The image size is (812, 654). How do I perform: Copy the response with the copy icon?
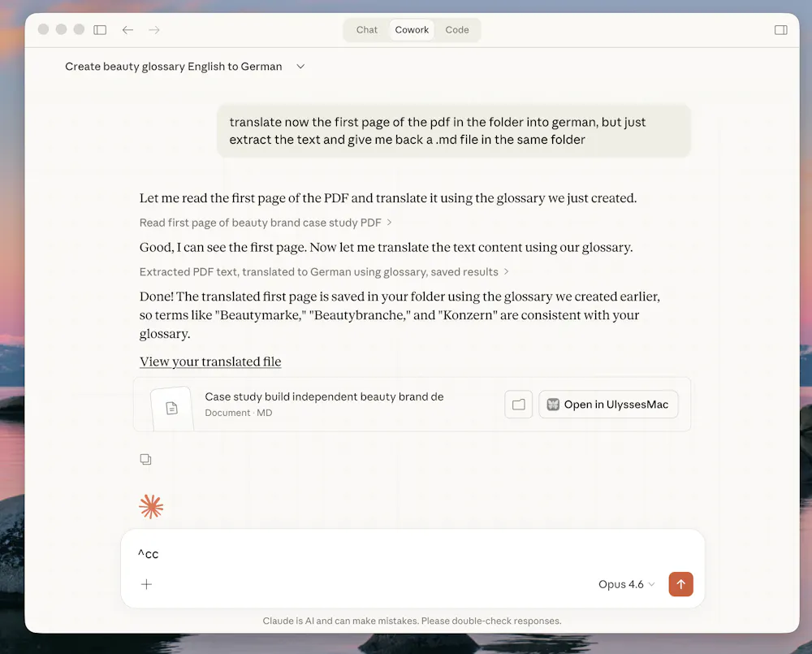point(145,459)
